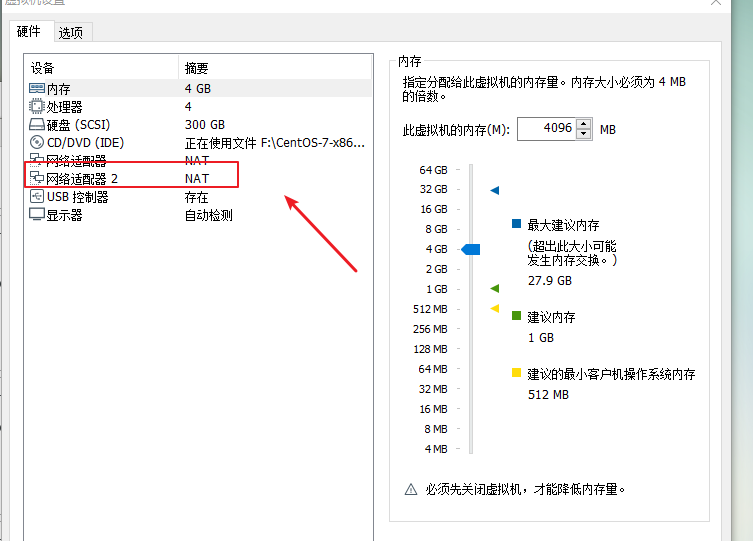Click the 16 GB scale label
Viewport: 753px width, 541px height.
(x=434, y=209)
